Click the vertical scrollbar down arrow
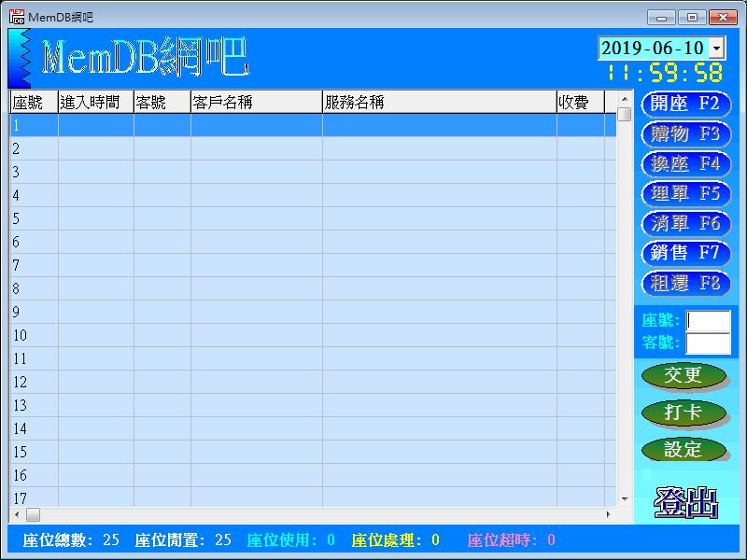 point(625,496)
